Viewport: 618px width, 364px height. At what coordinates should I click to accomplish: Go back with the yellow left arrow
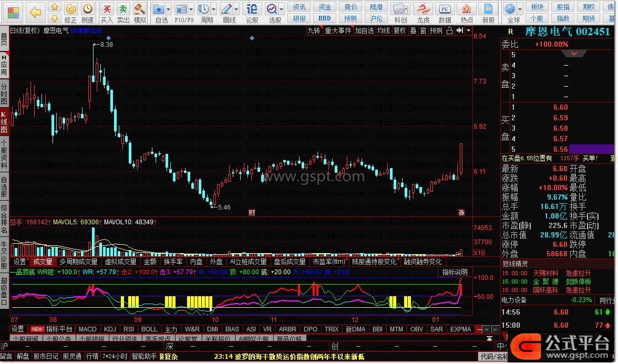(36, 12)
